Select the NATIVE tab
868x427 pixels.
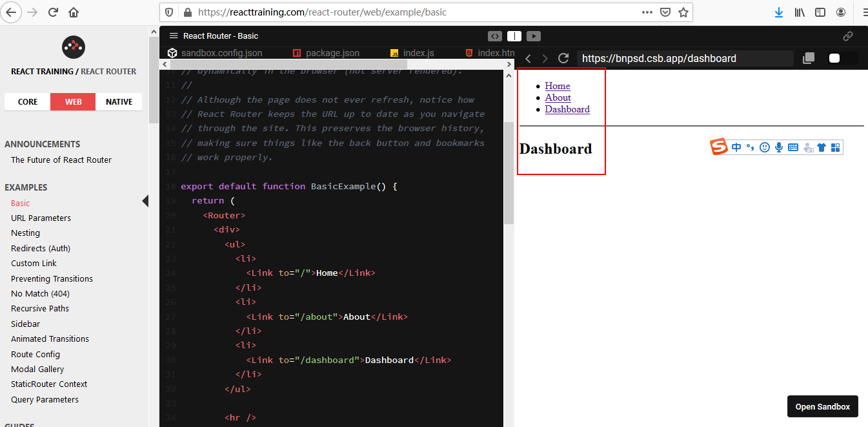[119, 102]
